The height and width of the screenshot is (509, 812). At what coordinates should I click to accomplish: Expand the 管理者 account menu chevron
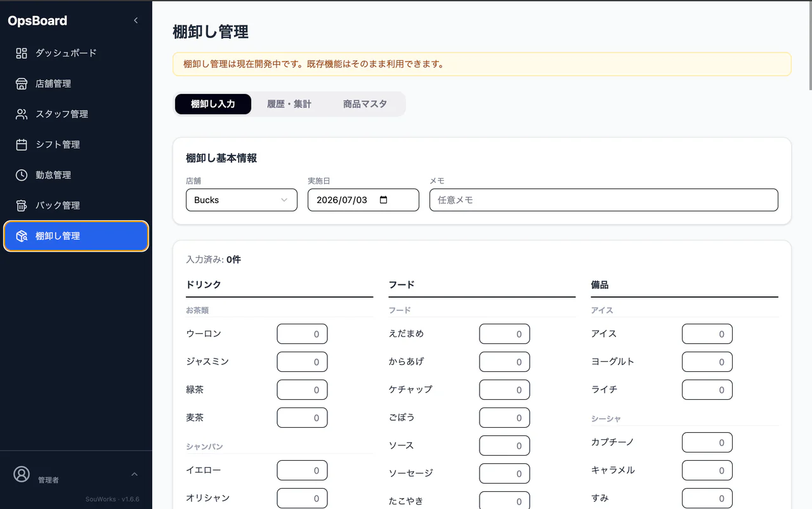(x=134, y=474)
